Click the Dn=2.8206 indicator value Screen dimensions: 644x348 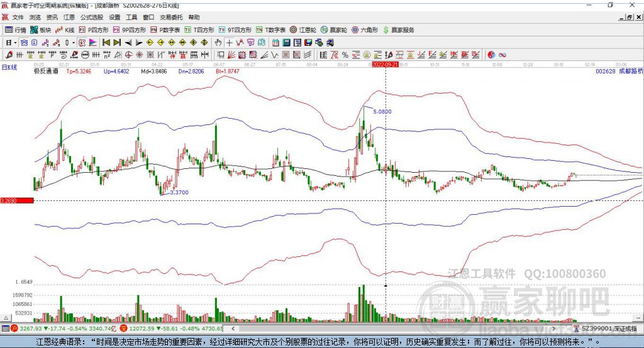191,72
